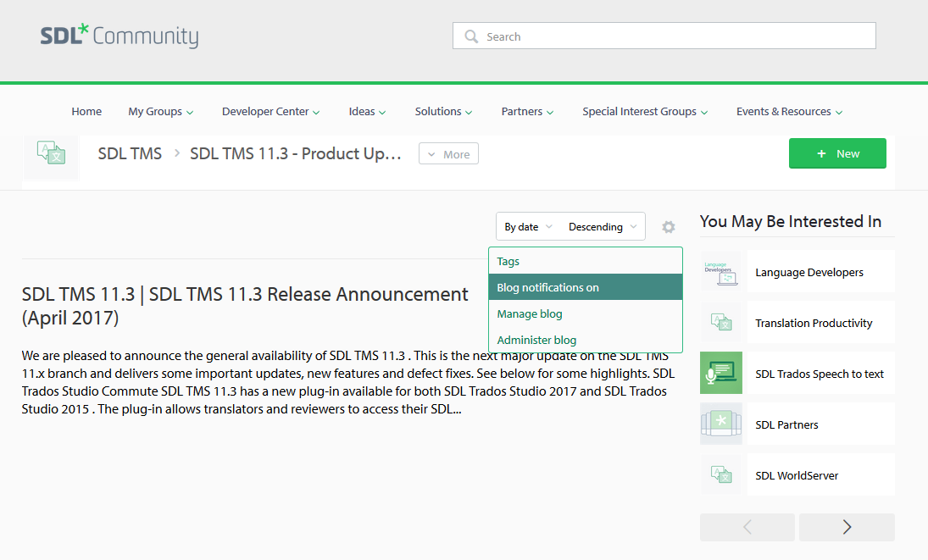This screenshot has width=928, height=560.
Task: Expand the Partners menu
Action: pyautogui.click(x=527, y=111)
